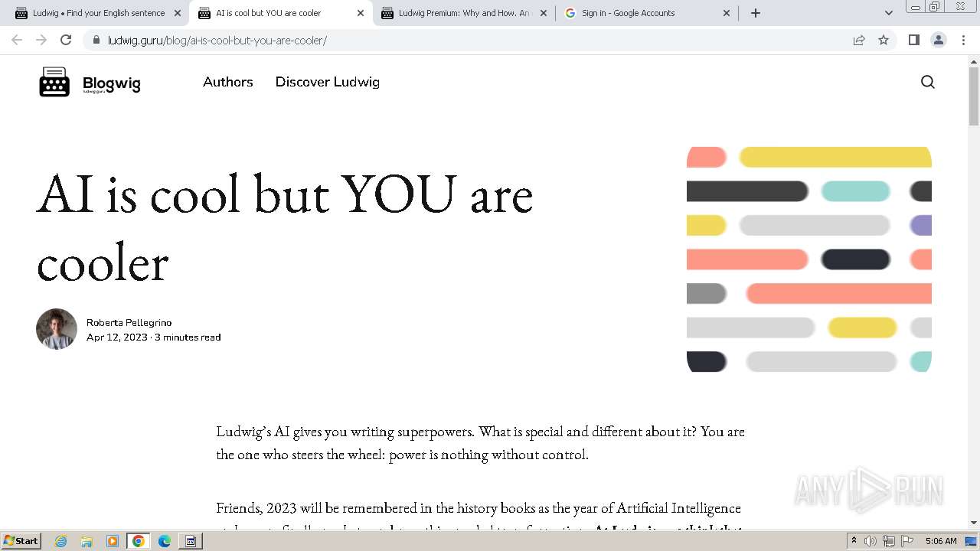Click the browser back arrow
This screenshot has width=980, height=551.
[x=17, y=40]
